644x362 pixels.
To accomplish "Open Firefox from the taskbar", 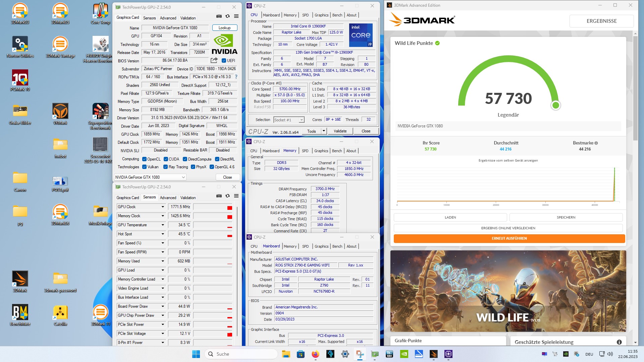I will click(315, 354).
